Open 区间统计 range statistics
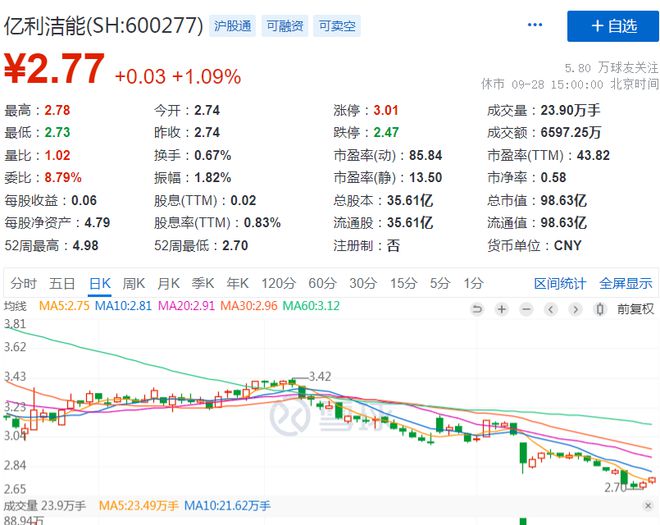This screenshot has height=525, width=660. click(x=560, y=283)
